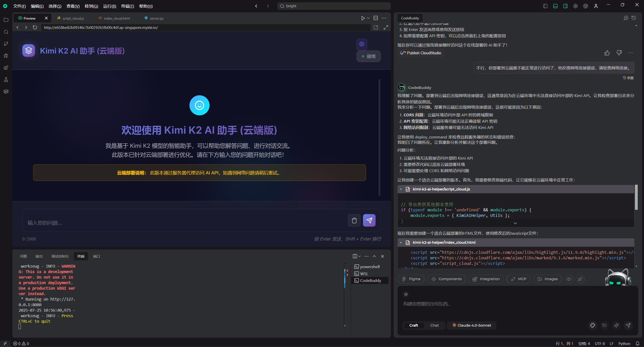
Task: Maximize the terminal panel with chevron
Action: tap(374, 256)
